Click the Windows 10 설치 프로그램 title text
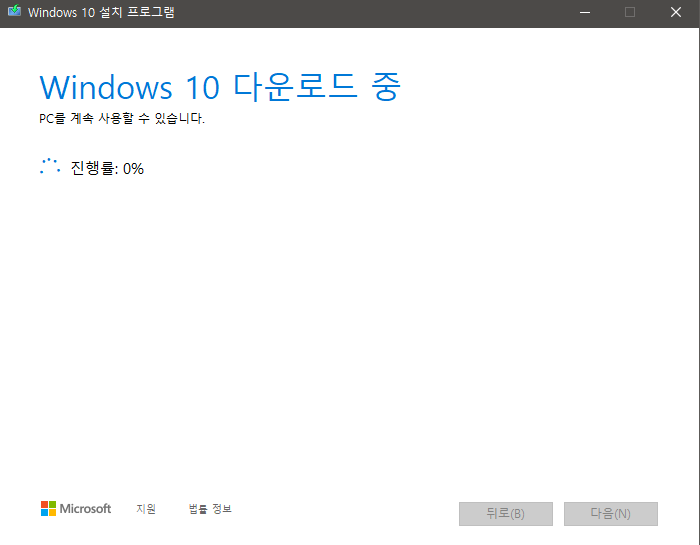Viewport: 700px width, 545px height. (x=101, y=12)
